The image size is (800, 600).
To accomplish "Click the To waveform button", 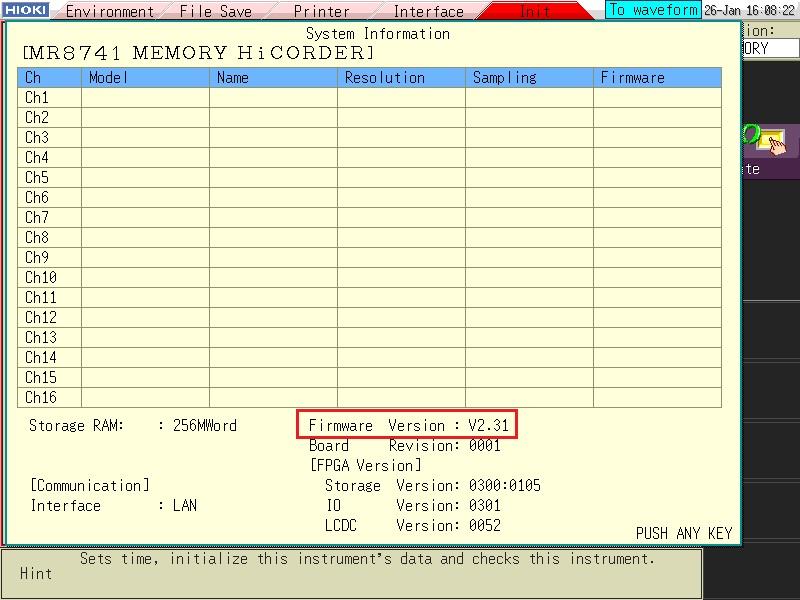I will 654,10.
